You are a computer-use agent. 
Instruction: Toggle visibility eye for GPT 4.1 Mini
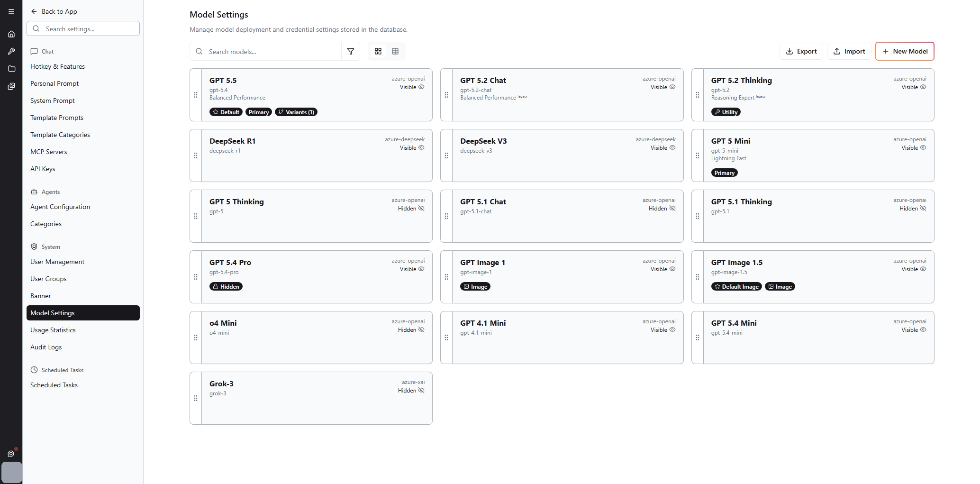(672, 329)
